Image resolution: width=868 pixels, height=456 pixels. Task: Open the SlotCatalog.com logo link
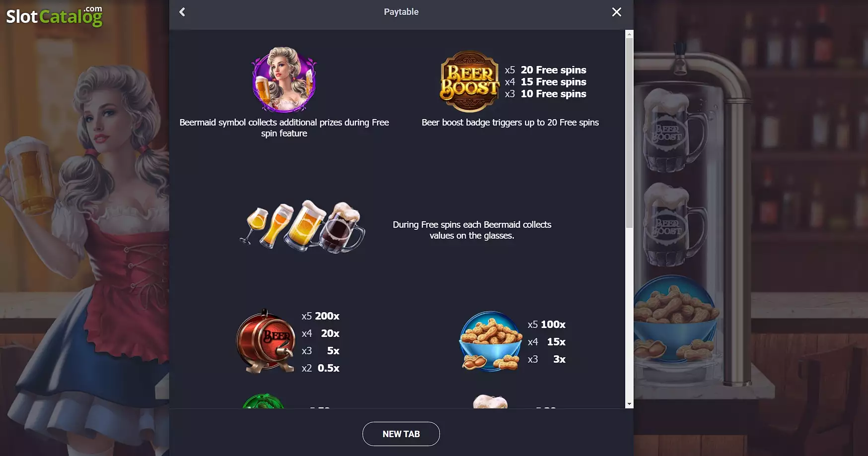coord(54,16)
